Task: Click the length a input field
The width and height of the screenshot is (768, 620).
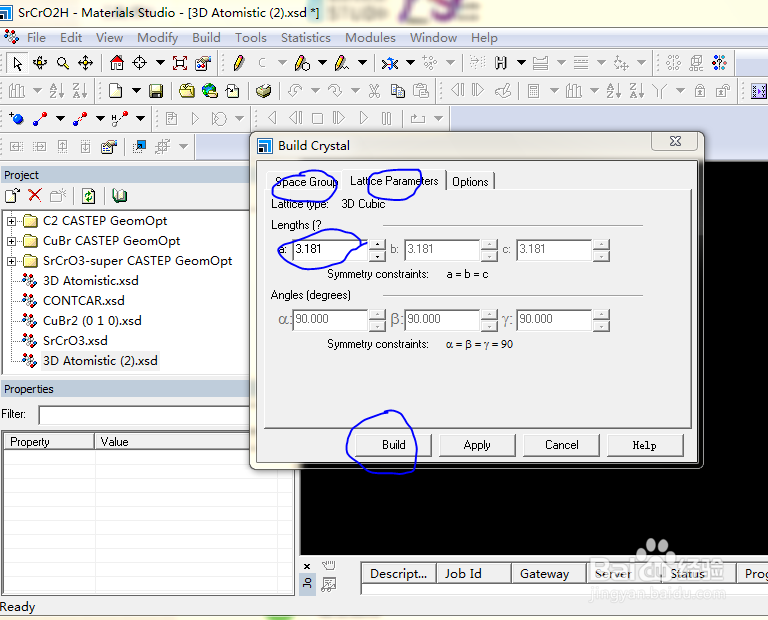Action: tap(330, 249)
